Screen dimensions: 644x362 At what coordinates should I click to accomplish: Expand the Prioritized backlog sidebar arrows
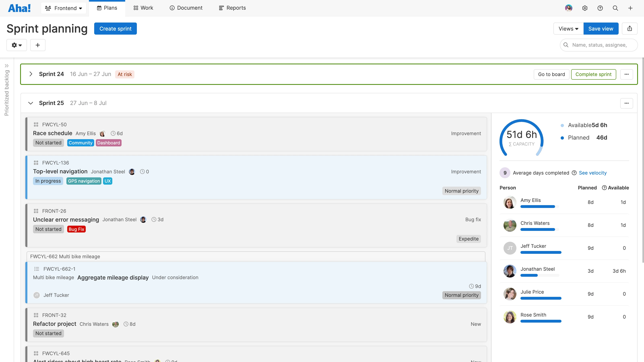7,66
